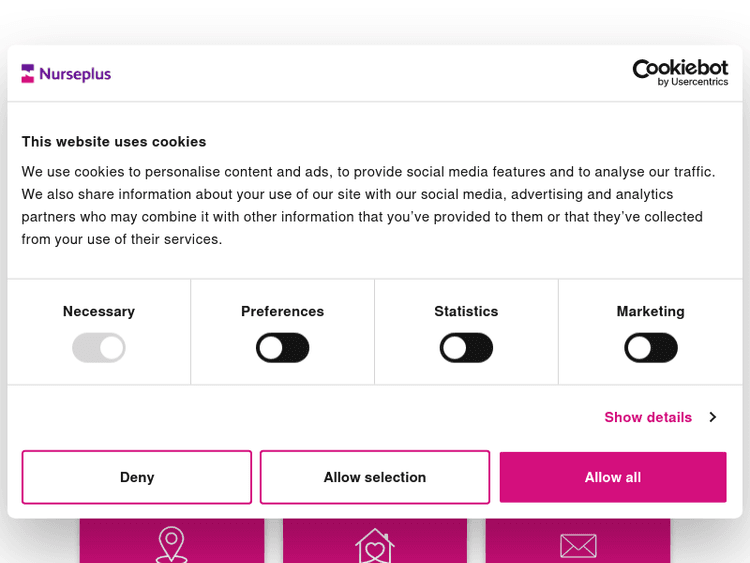Toggle the Necessary cookies switch
Image resolution: width=750 pixels, height=563 pixels.
tap(99, 348)
